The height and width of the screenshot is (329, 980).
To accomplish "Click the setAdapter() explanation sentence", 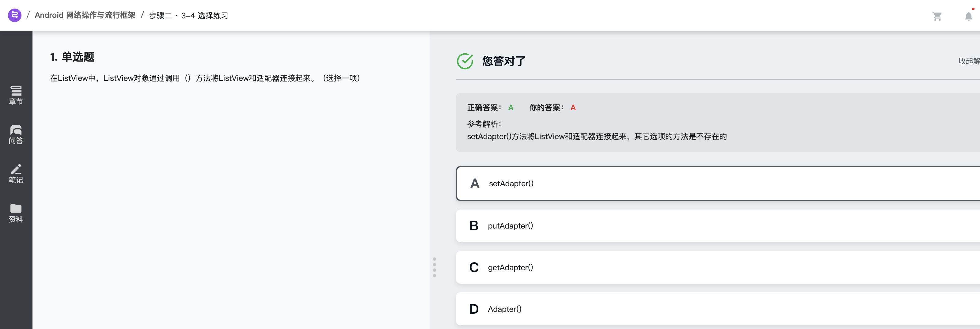I will tap(597, 137).
